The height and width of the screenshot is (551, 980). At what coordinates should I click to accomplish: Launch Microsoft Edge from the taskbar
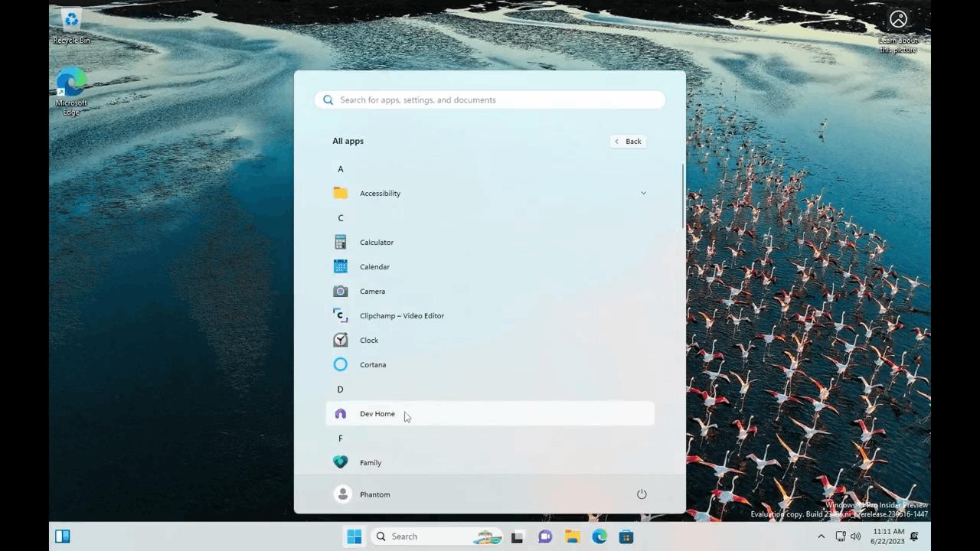(599, 536)
